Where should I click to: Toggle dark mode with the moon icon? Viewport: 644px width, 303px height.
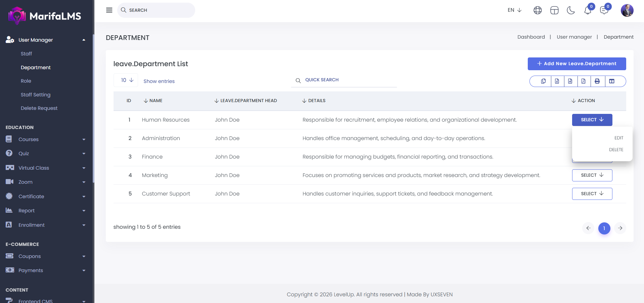coord(571,10)
